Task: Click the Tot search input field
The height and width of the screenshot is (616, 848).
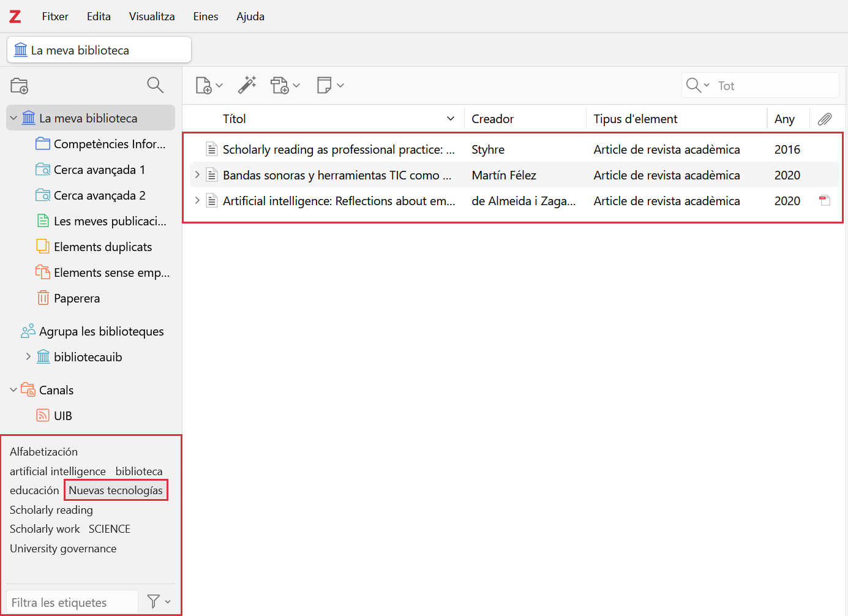Action: point(776,86)
